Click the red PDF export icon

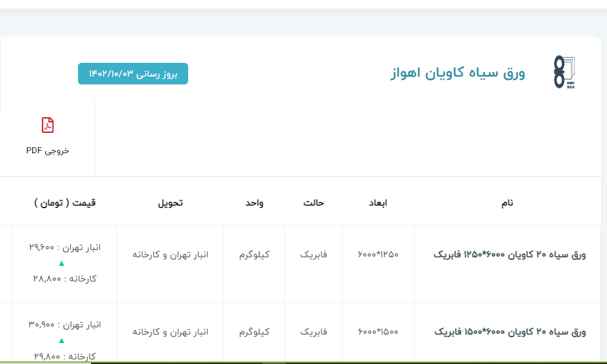48,125
